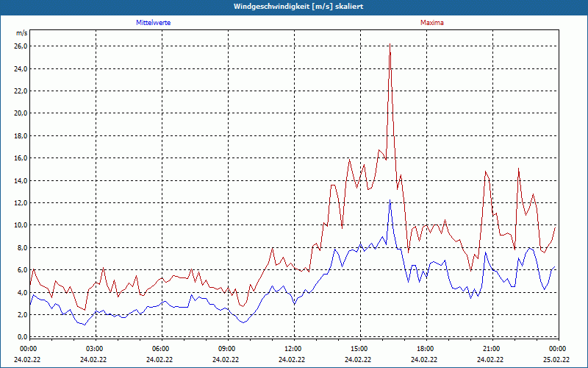Click the 09:00 time axis label
This screenshot has height=368, width=588.
(x=226, y=349)
